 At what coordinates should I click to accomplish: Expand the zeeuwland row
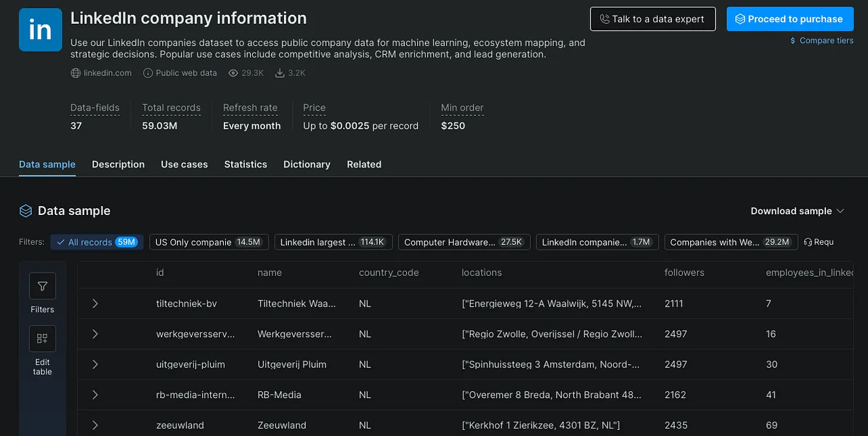tap(95, 425)
